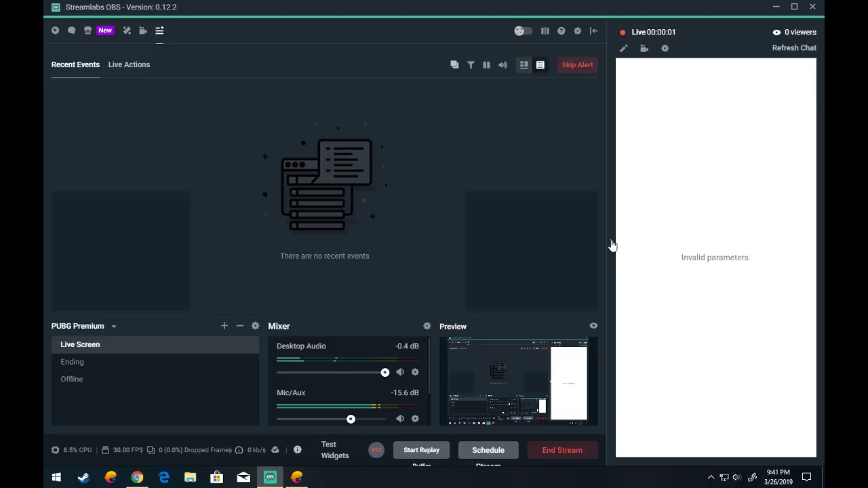Open the Studio camera icon in top navigation
The image size is (868, 488).
[143, 30]
